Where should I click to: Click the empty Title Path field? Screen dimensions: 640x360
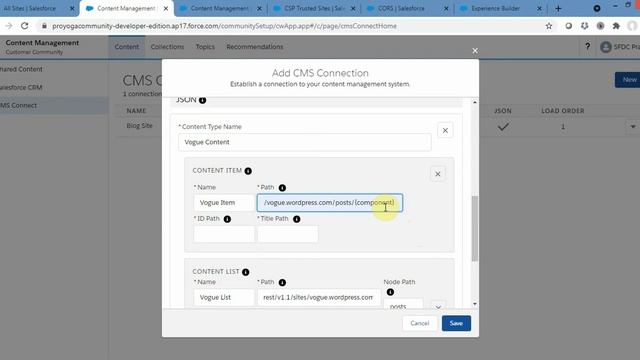click(288, 234)
